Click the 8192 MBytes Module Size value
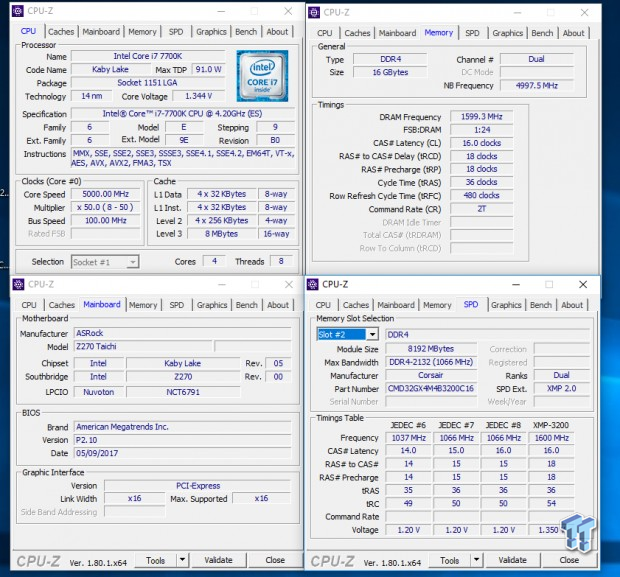 (x=431, y=349)
